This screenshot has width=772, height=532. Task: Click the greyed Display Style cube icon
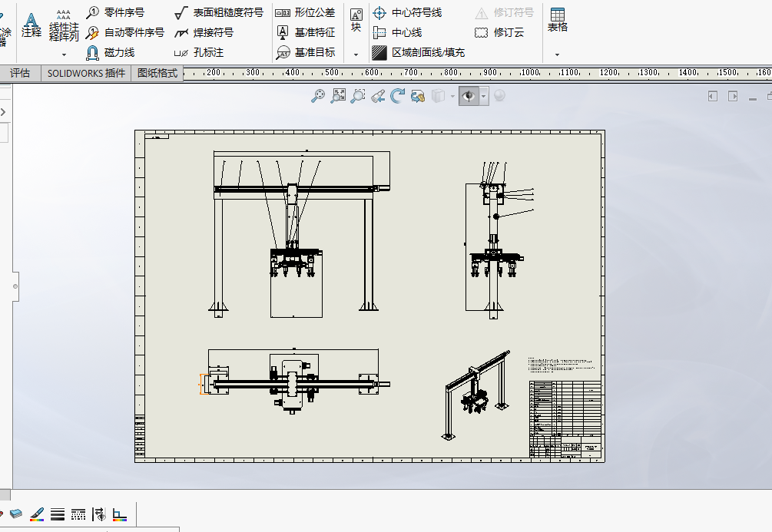point(438,95)
